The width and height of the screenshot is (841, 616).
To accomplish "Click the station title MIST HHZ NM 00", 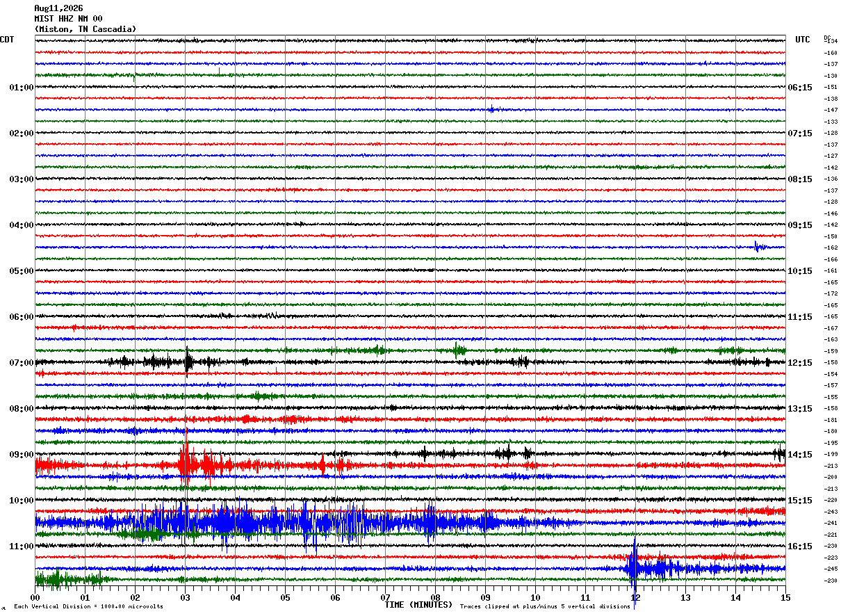I will click(x=68, y=19).
